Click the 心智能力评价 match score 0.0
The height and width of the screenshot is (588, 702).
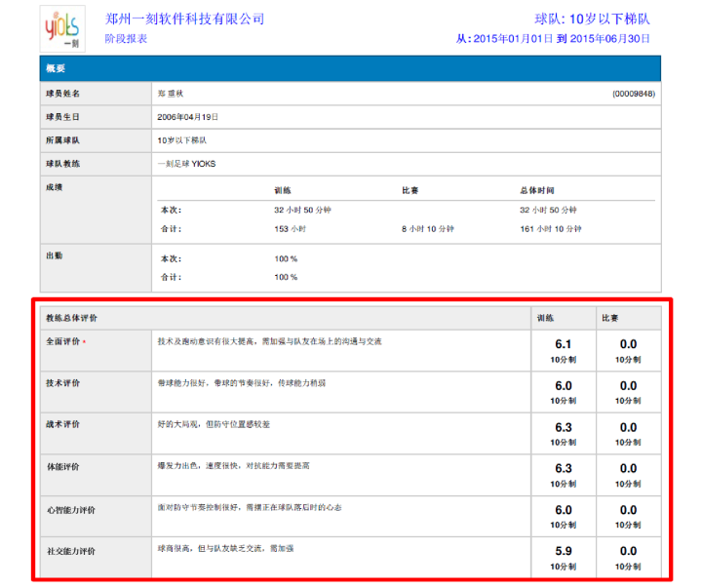click(x=628, y=510)
